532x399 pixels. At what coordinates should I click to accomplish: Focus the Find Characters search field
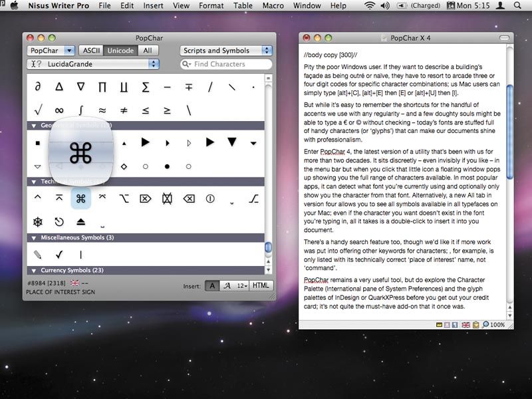(x=226, y=64)
